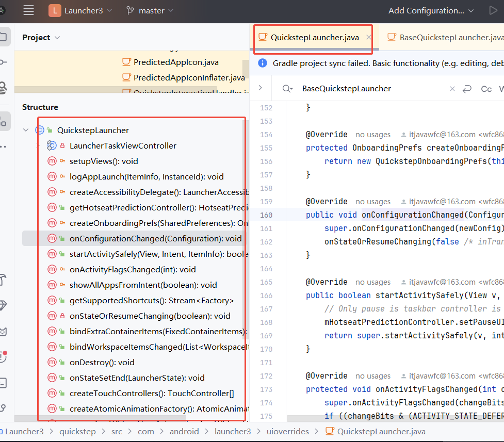Viewport: 504px width, 442px height.
Task: Click line number 160 in the gutter
Action: tap(266, 215)
